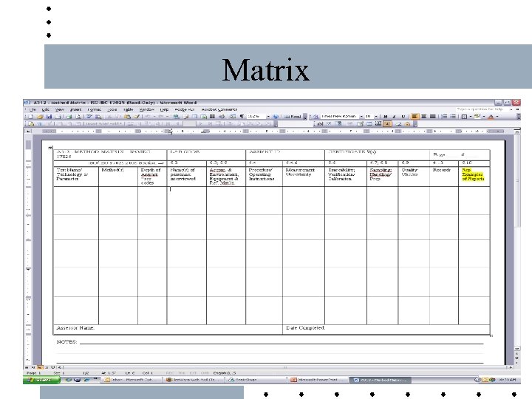
Task: Select Align Left button
Action: pyautogui.click(x=415, y=117)
